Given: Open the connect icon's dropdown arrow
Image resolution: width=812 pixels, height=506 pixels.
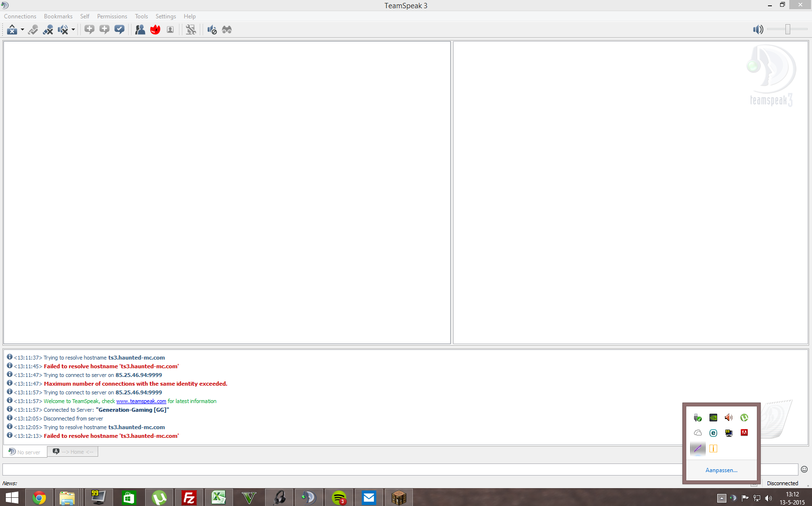Looking at the screenshot, I should pos(22,30).
